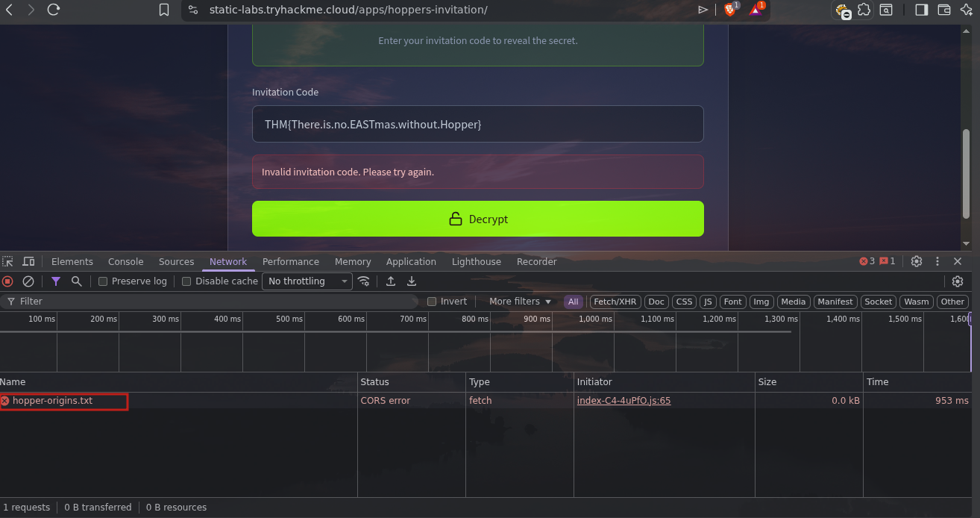Screen dimensions: 980x518
Task: Open the No throttling dropdown
Action: 307,281
